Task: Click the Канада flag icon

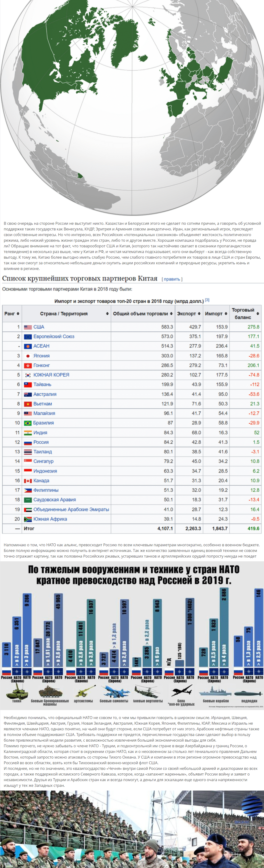Action: (x=28, y=481)
